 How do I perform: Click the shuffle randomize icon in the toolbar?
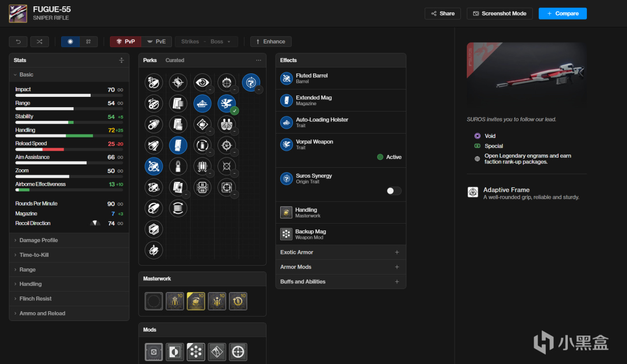pos(40,42)
